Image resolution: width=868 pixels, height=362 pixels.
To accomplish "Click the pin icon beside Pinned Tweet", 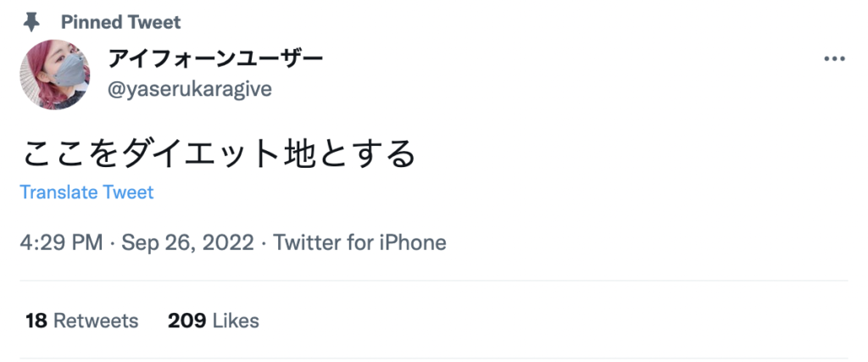I will 31,21.
